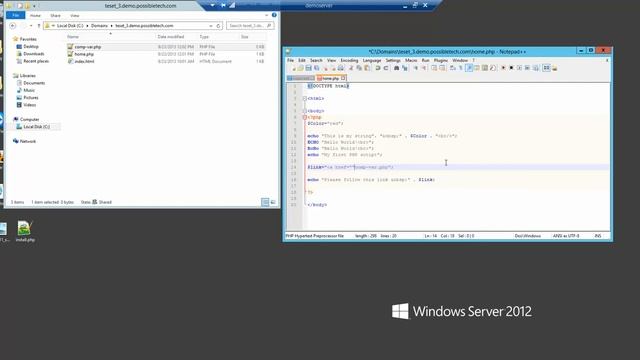Click Domains in the Explorer address path
Viewport: 640px width, 360px height.
[x=99, y=26]
